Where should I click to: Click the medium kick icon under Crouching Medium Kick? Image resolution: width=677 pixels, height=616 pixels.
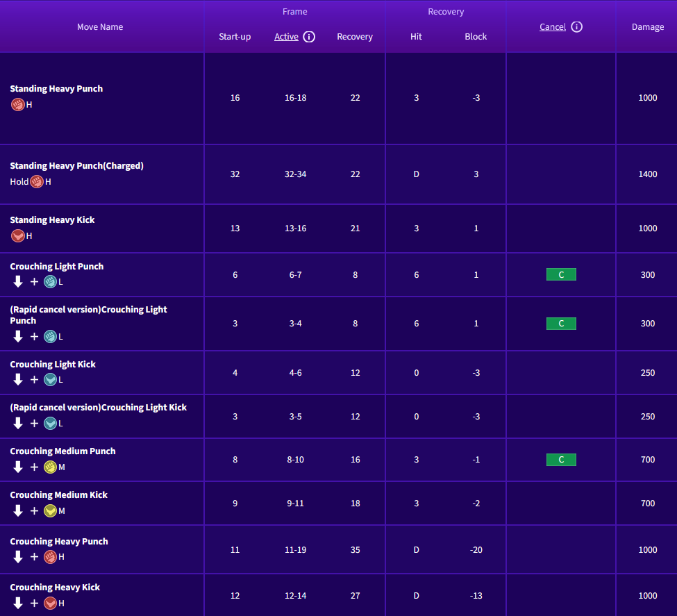point(51,511)
